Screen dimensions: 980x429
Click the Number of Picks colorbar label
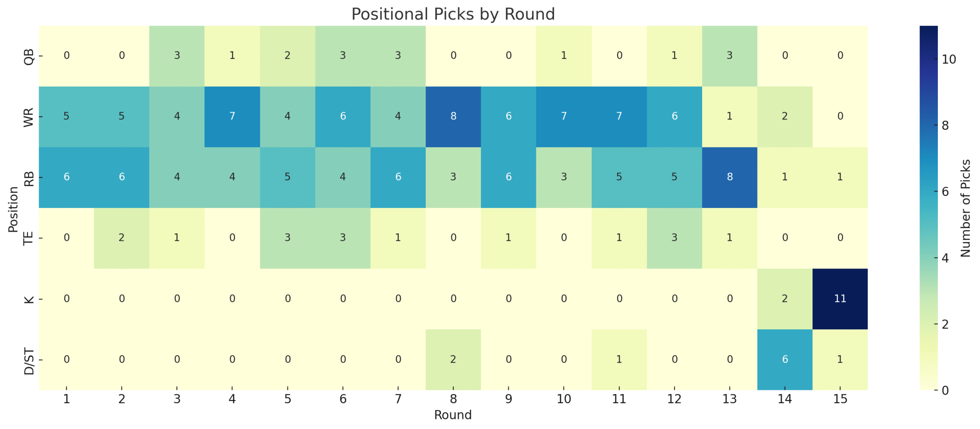pyautogui.click(x=965, y=208)
